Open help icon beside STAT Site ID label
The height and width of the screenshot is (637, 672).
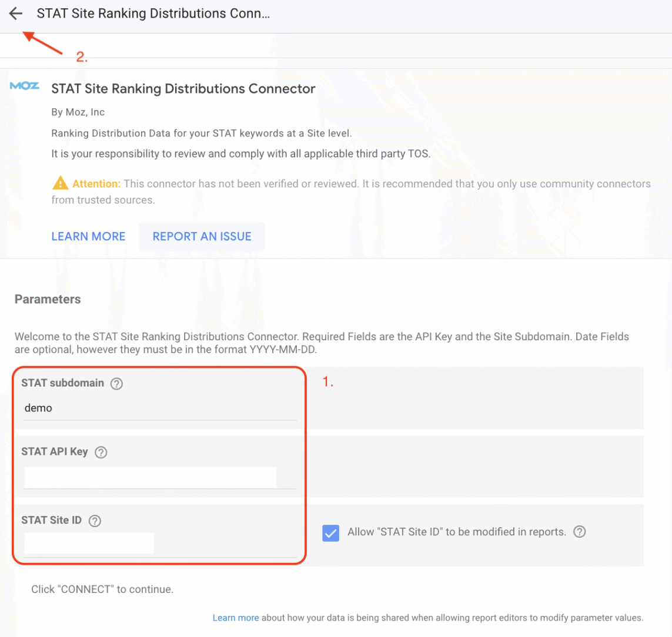click(x=95, y=521)
